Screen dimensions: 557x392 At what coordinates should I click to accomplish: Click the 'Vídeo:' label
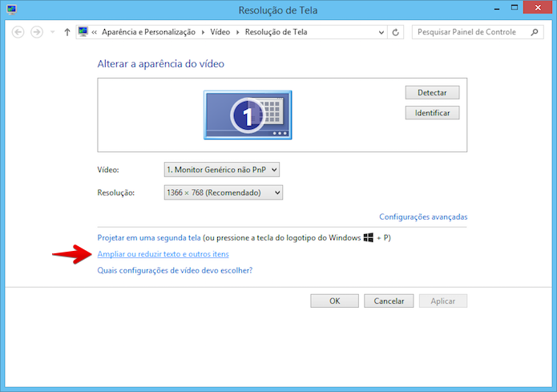[108, 170]
